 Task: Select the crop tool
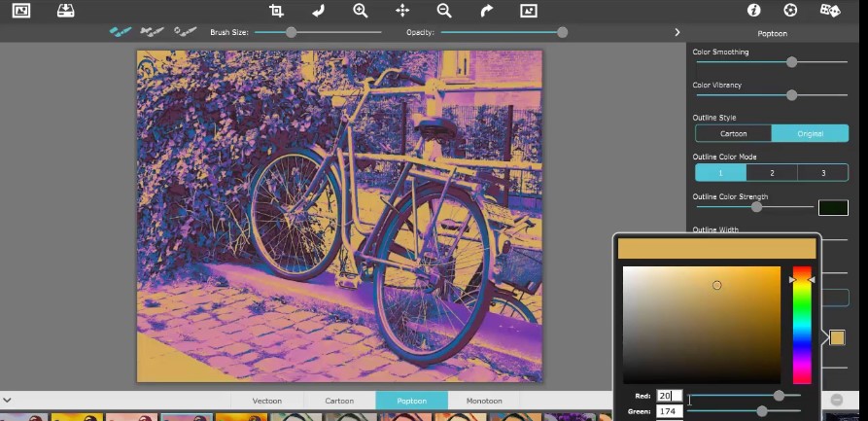[x=277, y=11]
